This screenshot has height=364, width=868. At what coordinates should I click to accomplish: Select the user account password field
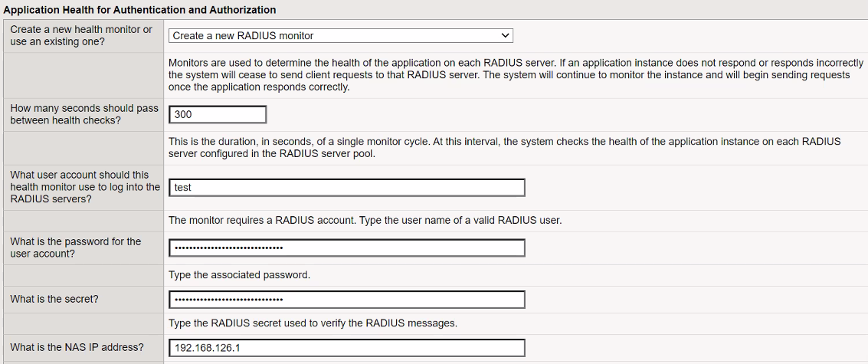pyautogui.click(x=346, y=248)
